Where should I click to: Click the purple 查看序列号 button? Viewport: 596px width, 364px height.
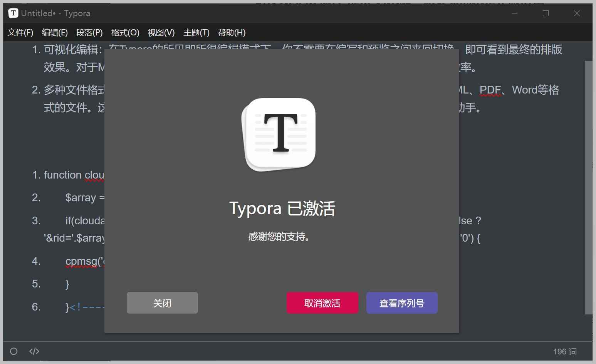click(402, 303)
